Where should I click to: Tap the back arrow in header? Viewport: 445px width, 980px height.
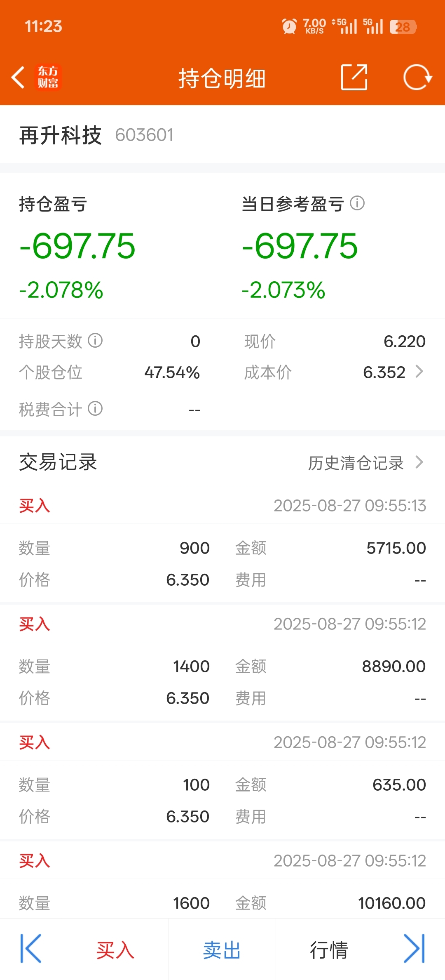[18, 77]
